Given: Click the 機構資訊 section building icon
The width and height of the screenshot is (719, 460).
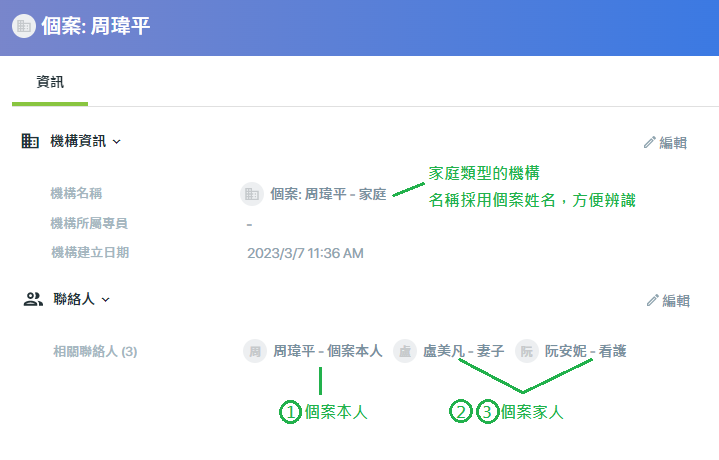Looking at the screenshot, I should click(30, 141).
